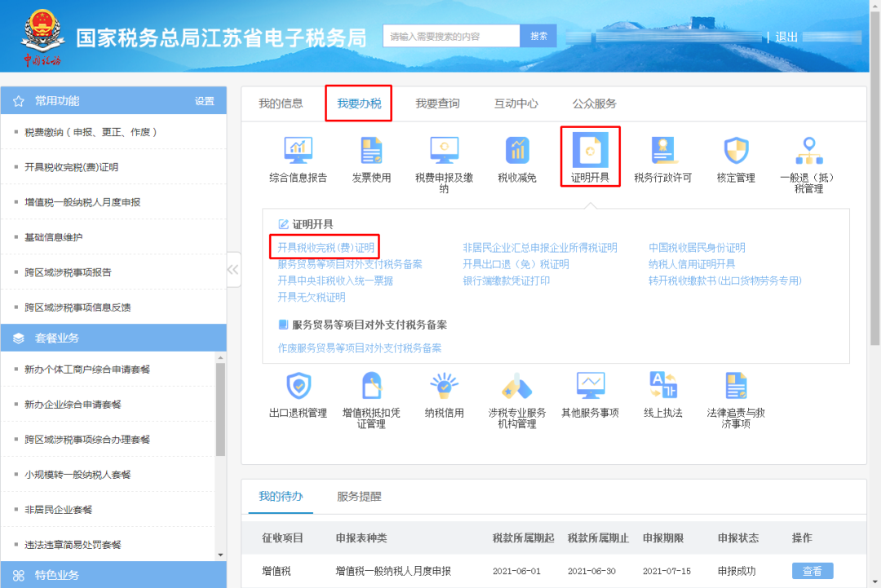The width and height of the screenshot is (881, 588).
Task: Open the 税务行政许可 icon
Action: [663, 151]
